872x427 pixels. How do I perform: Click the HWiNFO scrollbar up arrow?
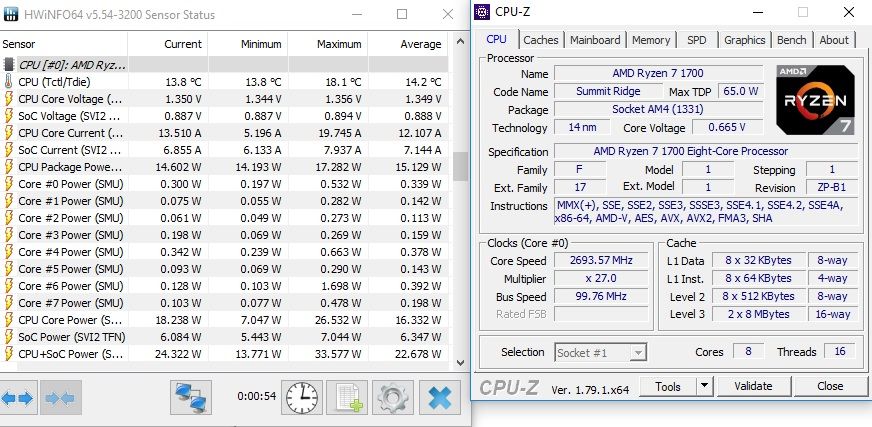click(x=460, y=41)
